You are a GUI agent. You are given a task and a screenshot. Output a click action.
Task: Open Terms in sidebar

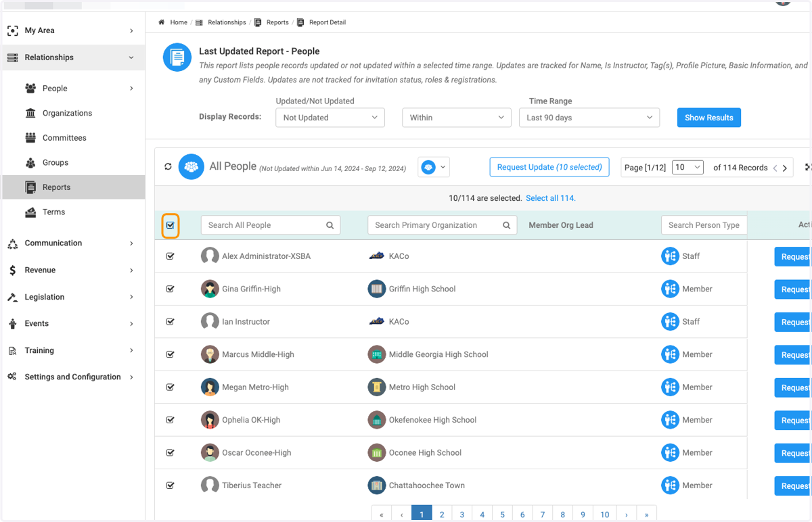[x=54, y=212]
